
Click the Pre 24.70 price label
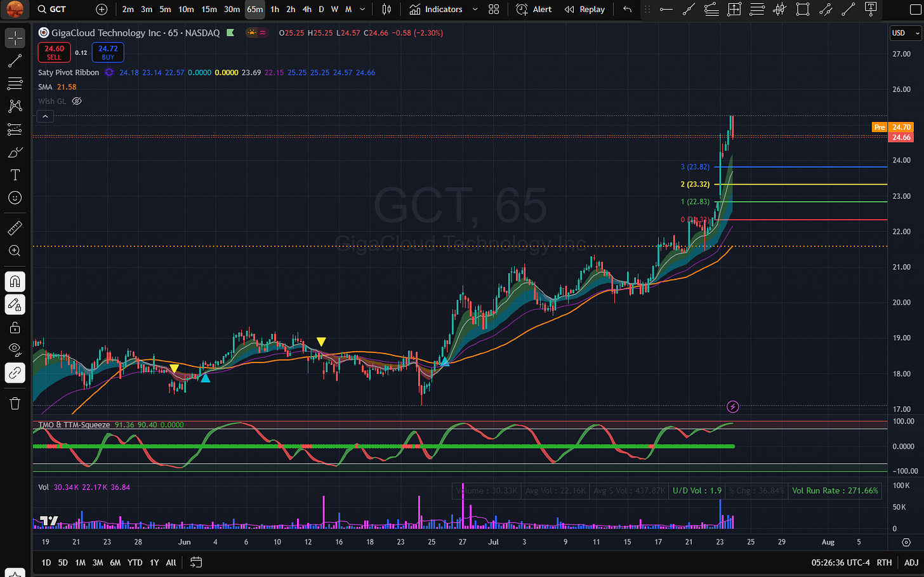click(893, 127)
